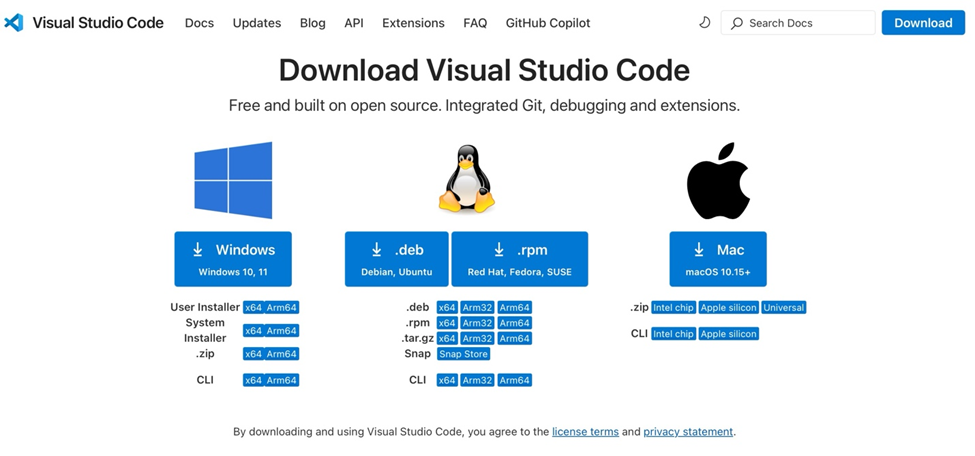Click the Visual Studio Code logo icon
This screenshot has height=456, width=975.
tap(14, 23)
